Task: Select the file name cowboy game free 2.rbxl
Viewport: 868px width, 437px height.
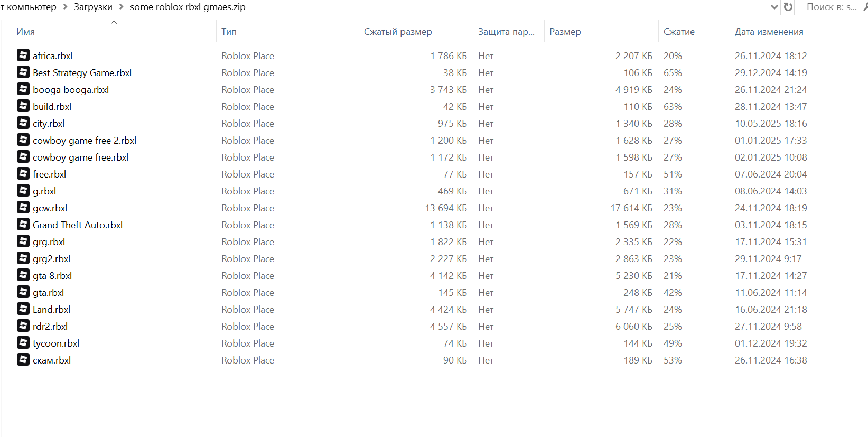Action: pyautogui.click(x=85, y=140)
